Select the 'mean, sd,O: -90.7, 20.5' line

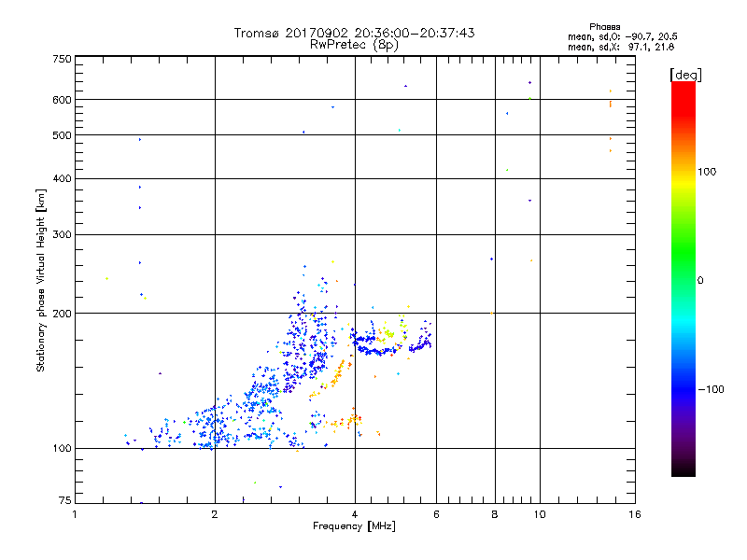tap(622, 36)
